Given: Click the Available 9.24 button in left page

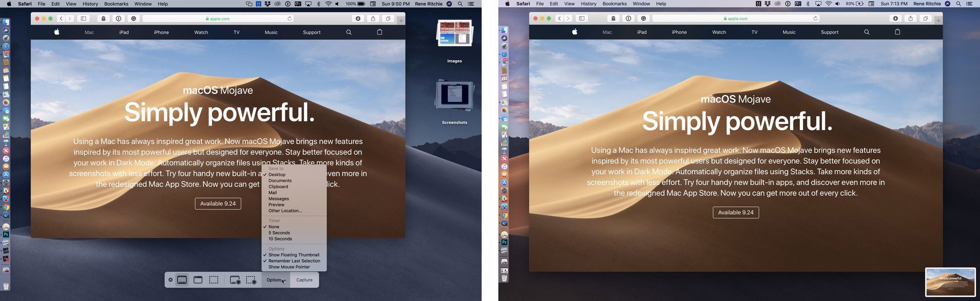Looking at the screenshot, I should pos(218,203).
